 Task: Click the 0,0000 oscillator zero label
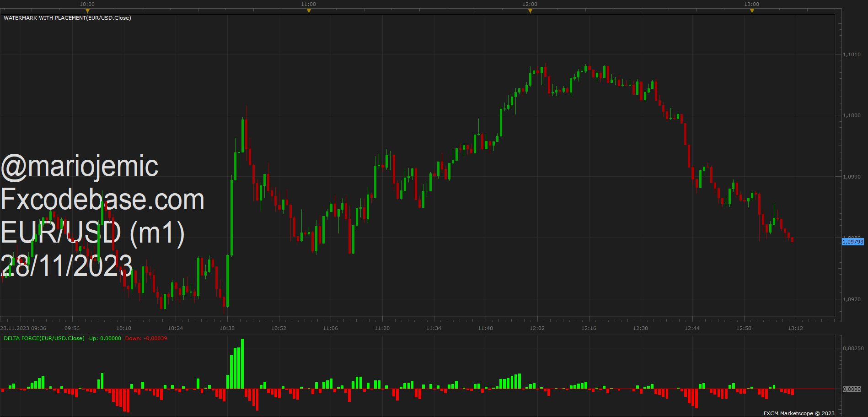852,389
